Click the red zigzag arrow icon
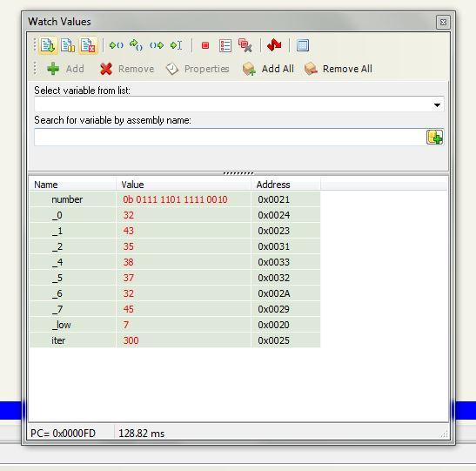The image size is (476, 471). [274, 45]
